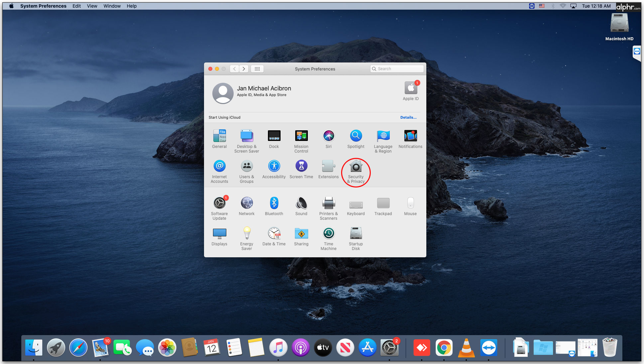This screenshot has height=364, width=644.
Task: Open the Window menu
Action: click(x=112, y=6)
